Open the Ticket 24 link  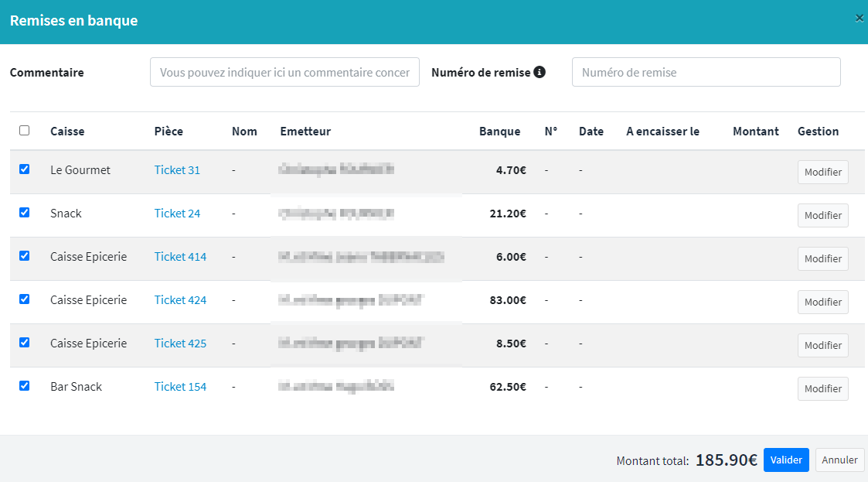(177, 214)
